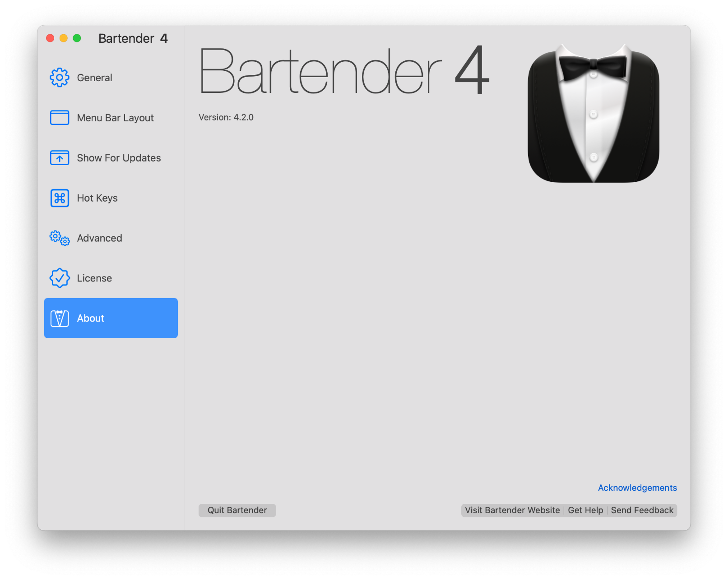Select the Advanced section label
The width and height of the screenshot is (728, 580).
point(99,238)
